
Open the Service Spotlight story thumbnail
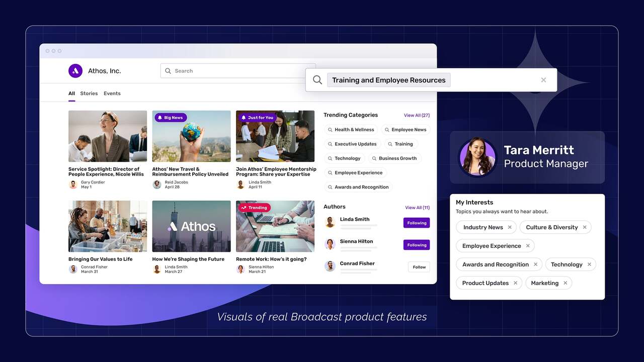coord(108,136)
